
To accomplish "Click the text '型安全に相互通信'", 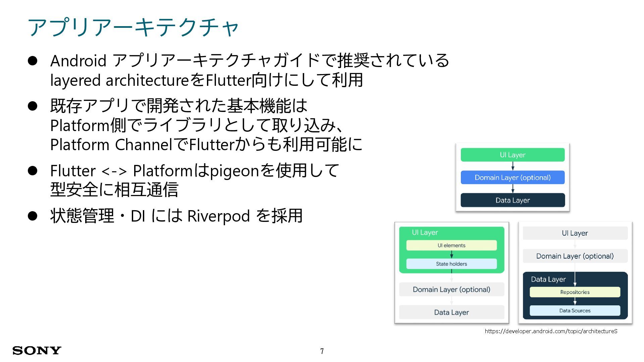I will (x=114, y=190).
